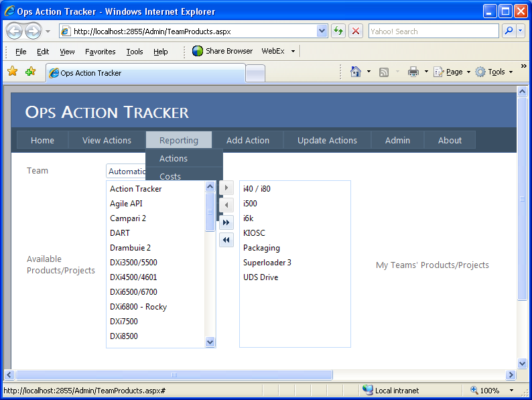
Task: Expand the Home icon dropdown arrow
Action: click(369, 72)
